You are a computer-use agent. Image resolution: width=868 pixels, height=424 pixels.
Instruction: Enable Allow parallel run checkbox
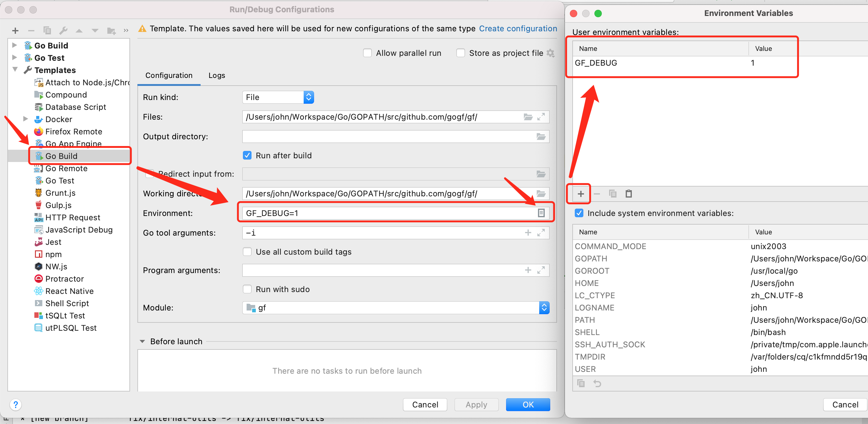[x=367, y=53]
